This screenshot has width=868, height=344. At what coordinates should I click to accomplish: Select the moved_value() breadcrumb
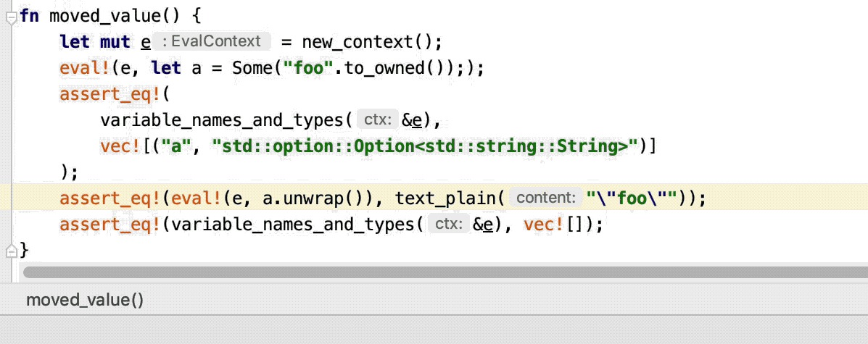point(86,300)
